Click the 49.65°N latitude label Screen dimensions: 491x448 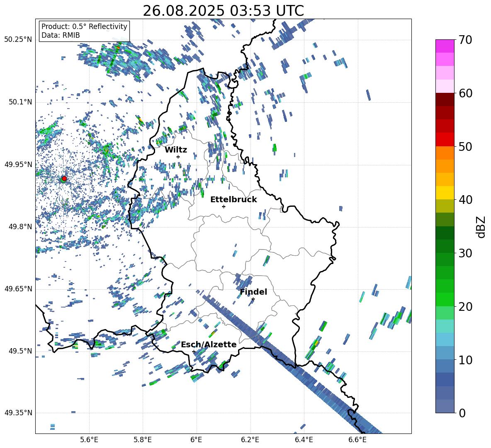(x=18, y=288)
